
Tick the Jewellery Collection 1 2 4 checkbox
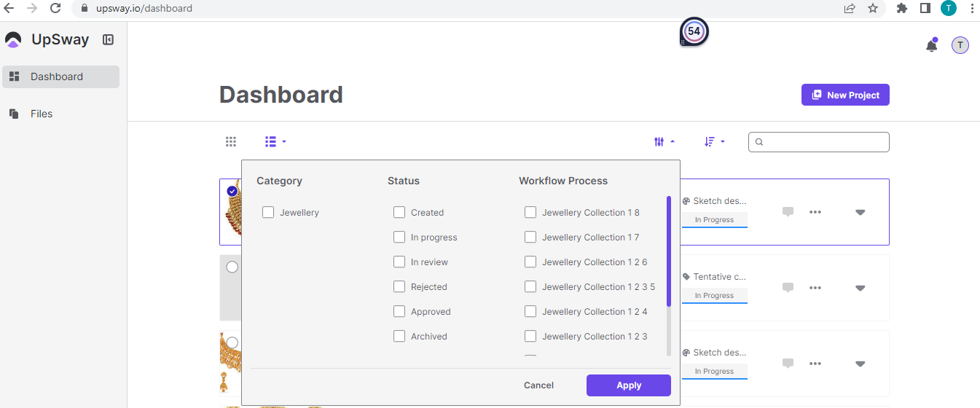pos(530,312)
